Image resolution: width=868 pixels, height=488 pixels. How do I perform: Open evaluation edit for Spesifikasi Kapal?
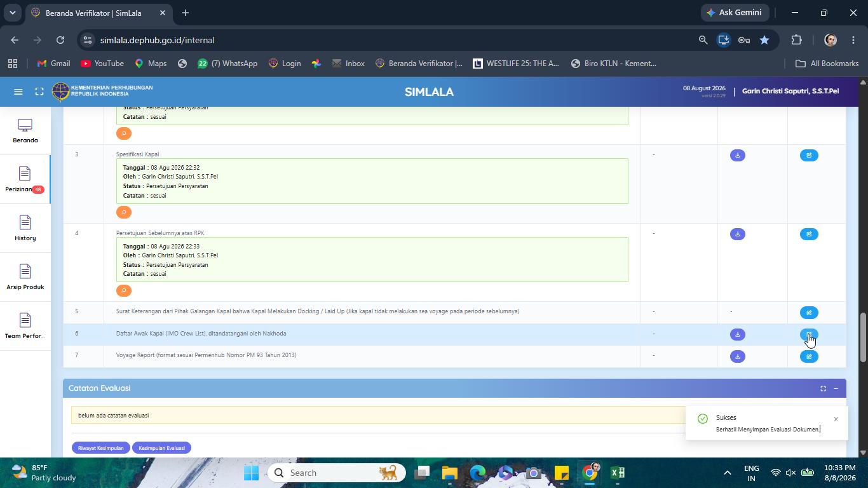point(809,155)
